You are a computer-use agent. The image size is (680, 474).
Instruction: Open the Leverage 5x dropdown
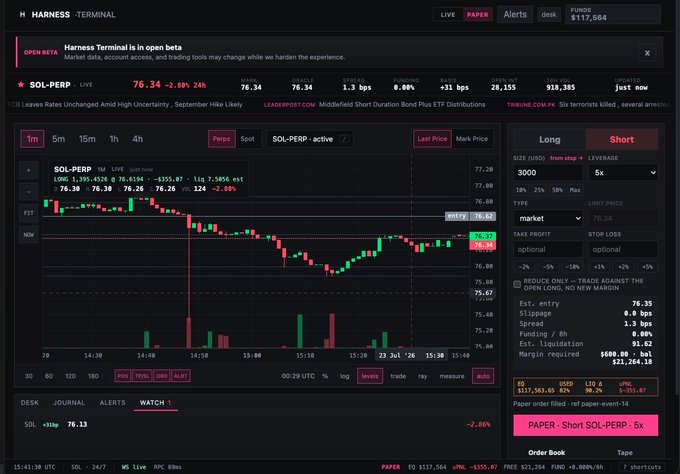click(623, 173)
